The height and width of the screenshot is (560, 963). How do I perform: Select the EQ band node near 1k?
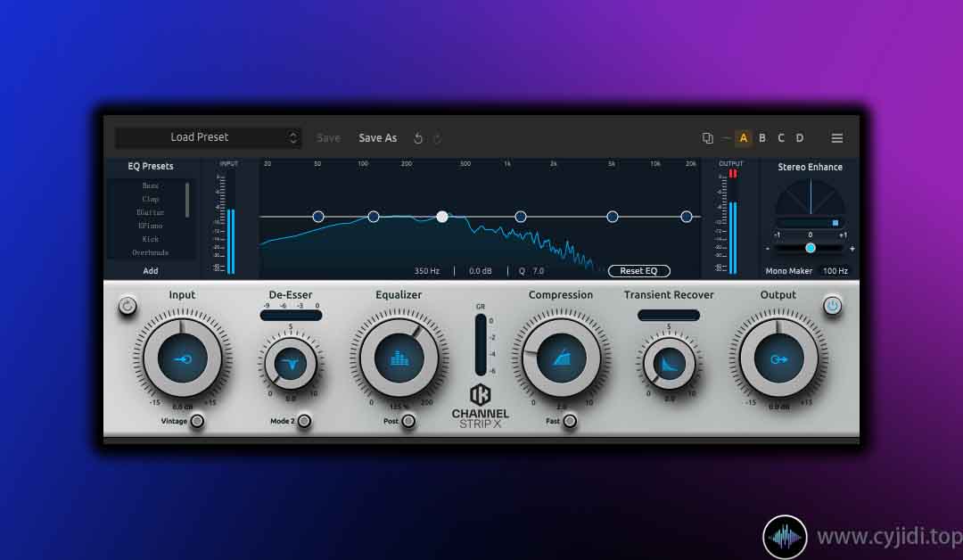pyautogui.click(x=521, y=217)
